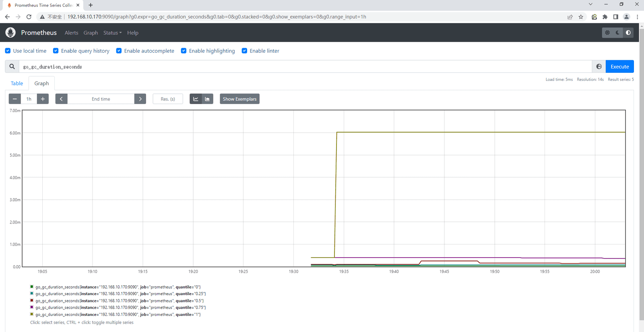The height and width of the screenshot is (332, 644).
Task: Click the search magnifier icon beside query
Action: (x=12, y=67)
